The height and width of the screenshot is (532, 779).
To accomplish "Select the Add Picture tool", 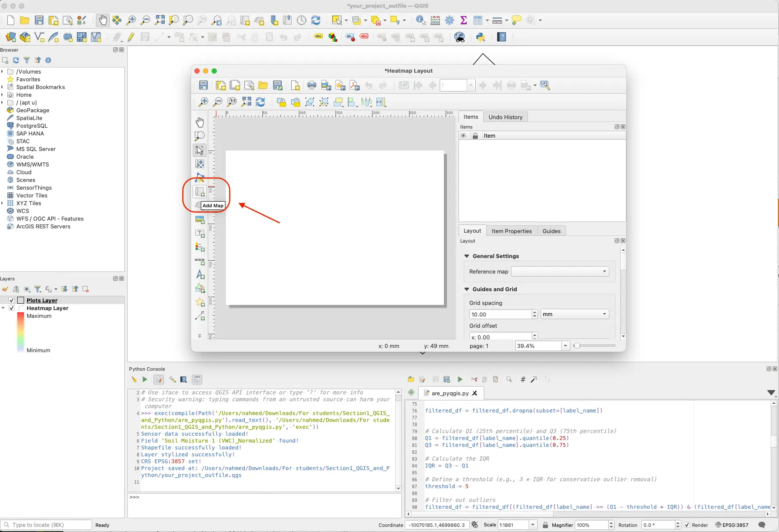I will (x=200, y=220).
